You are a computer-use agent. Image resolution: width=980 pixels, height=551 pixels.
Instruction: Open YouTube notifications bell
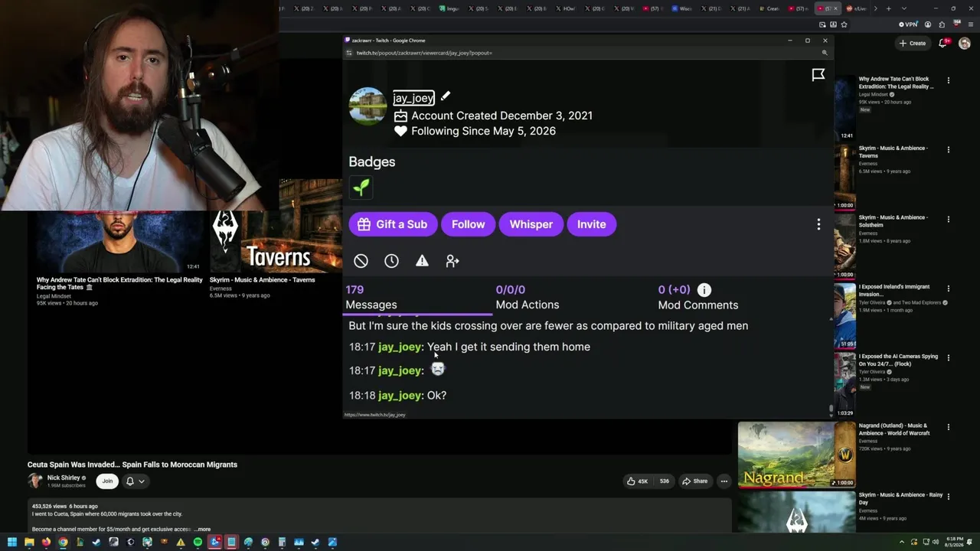point(943,44)
